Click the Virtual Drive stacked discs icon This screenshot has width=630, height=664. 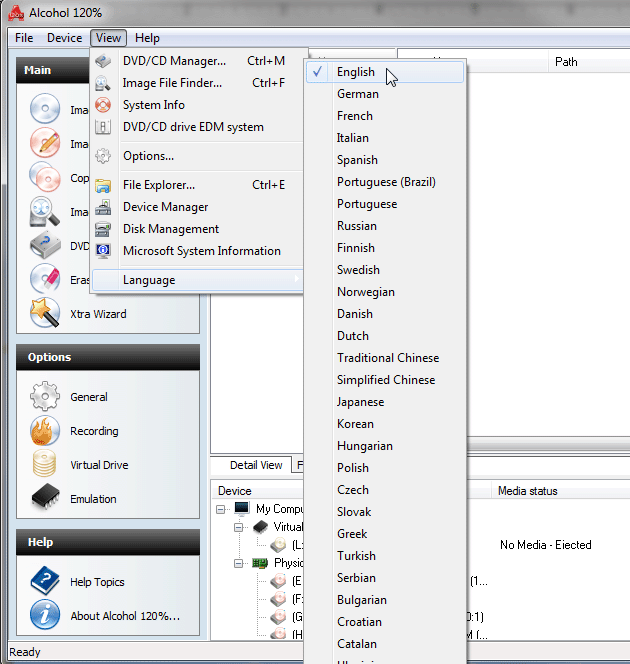45,463
